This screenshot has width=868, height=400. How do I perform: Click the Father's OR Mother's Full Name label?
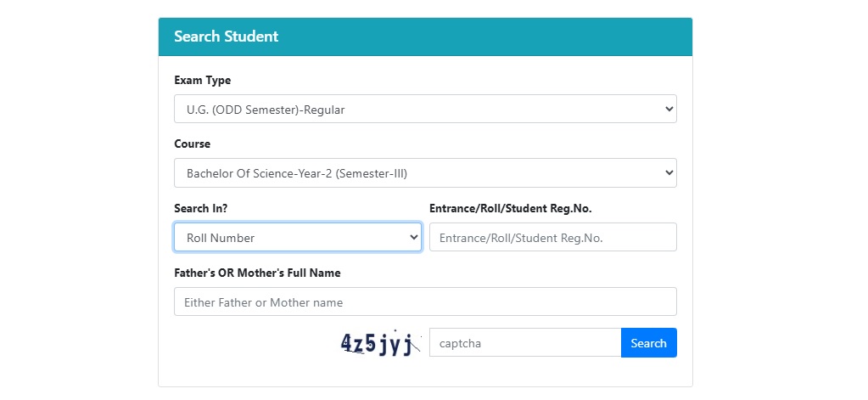257,273
